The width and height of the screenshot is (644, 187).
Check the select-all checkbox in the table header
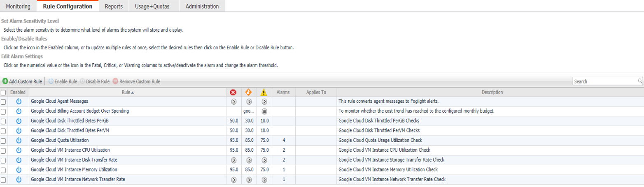[3, 93]
